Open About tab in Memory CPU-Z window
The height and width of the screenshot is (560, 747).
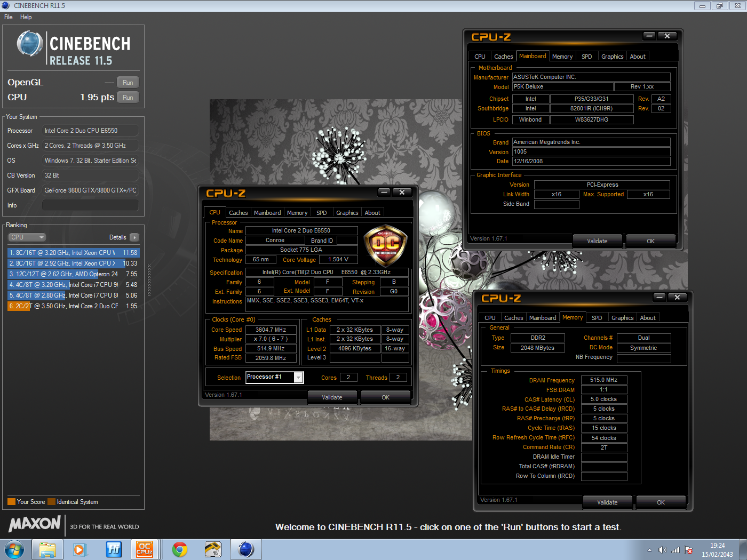[x=648, y=318]
